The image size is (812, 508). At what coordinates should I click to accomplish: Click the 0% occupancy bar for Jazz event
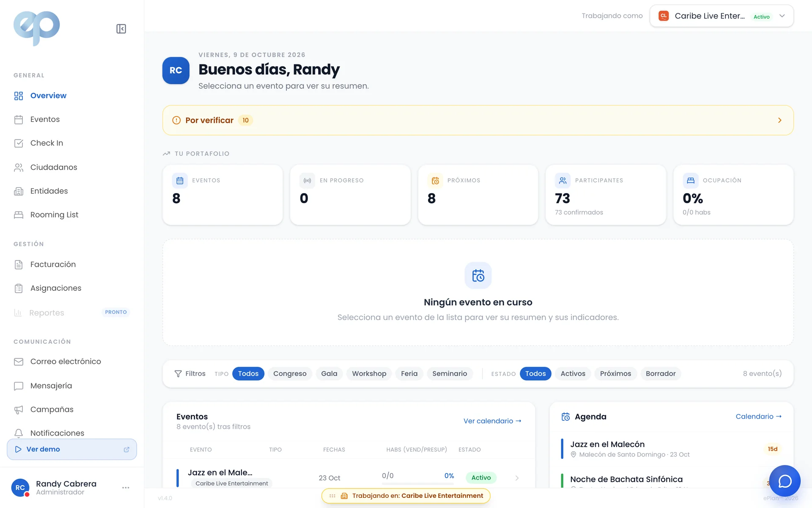pos(418,483)
